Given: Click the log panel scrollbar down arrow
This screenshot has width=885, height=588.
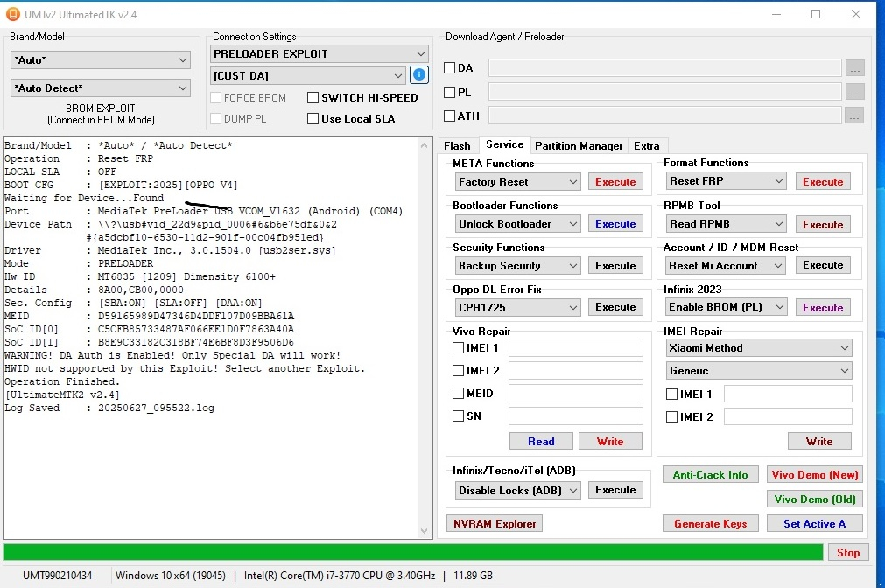Looking at the screenshot, I should pyautogui.click(x=425, y=531).
